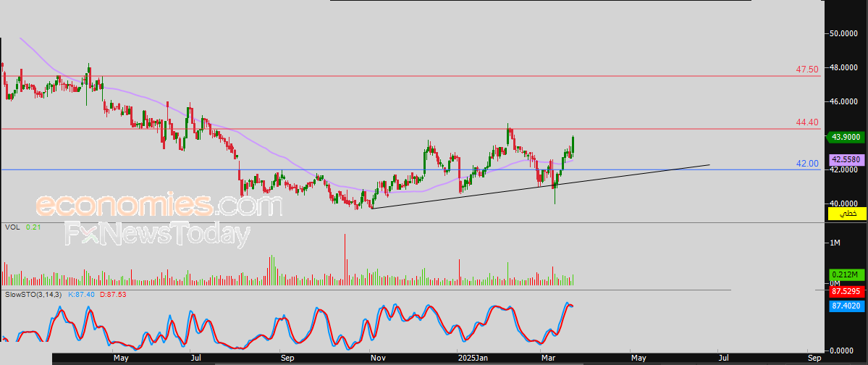Image resolution: width=868 pixels, height=365 pixels.
Task: Click the 44.40 resistance level label
Action: [x=807, y=122]
